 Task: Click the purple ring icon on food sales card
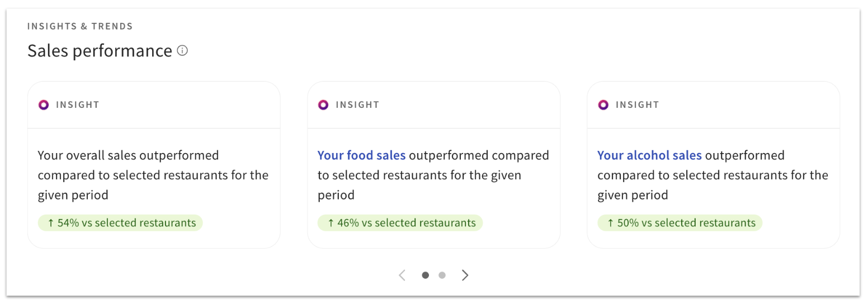[x=323, y=104]
